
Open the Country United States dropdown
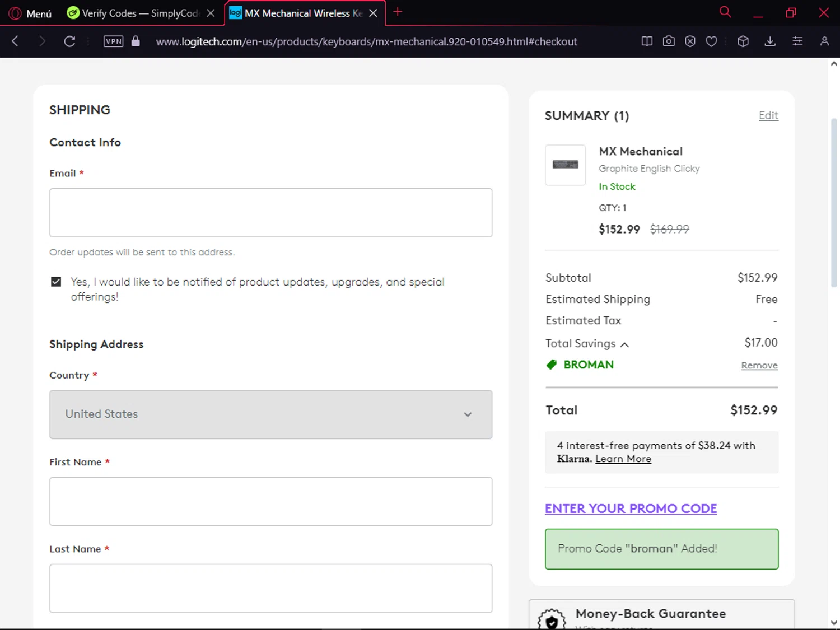[270, 414]
